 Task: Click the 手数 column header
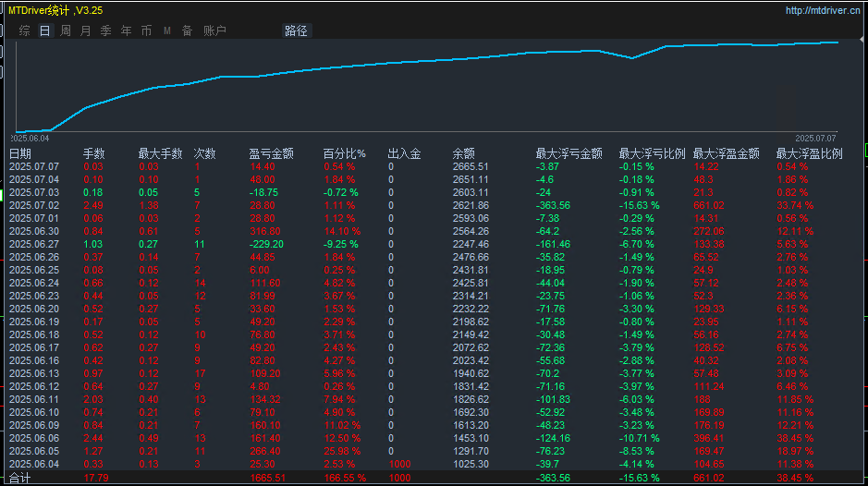[x=93, y=153]
